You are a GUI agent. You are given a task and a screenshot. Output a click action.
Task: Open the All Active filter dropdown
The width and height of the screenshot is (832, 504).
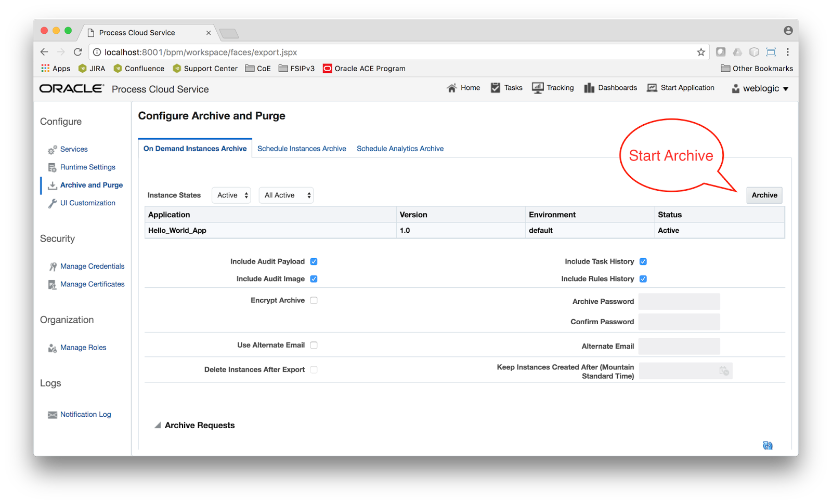[x=286, y=195]
